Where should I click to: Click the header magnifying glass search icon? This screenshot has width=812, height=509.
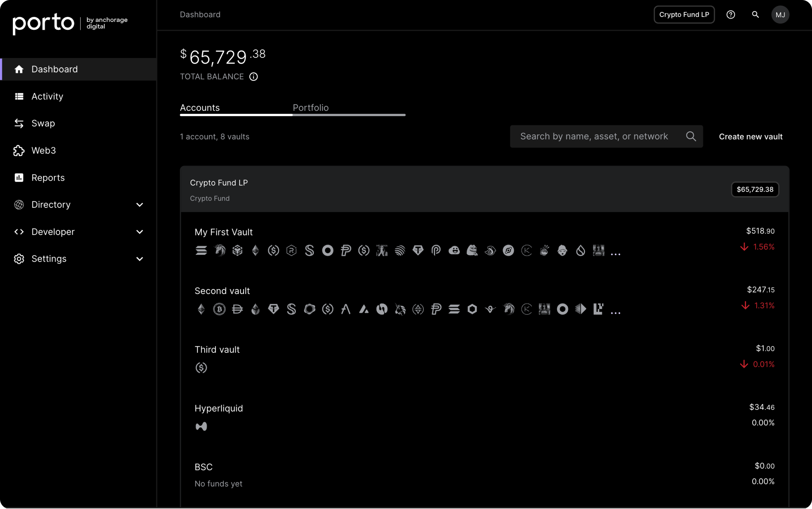pos(755,14)
